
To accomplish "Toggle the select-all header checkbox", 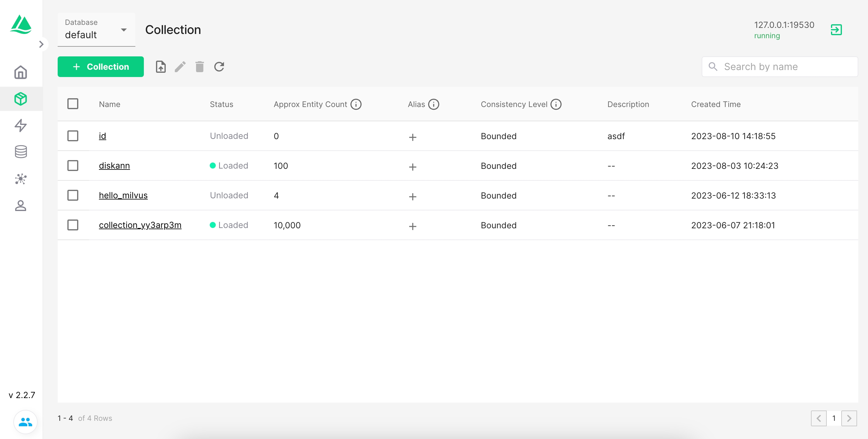I will tap(73, 104).
